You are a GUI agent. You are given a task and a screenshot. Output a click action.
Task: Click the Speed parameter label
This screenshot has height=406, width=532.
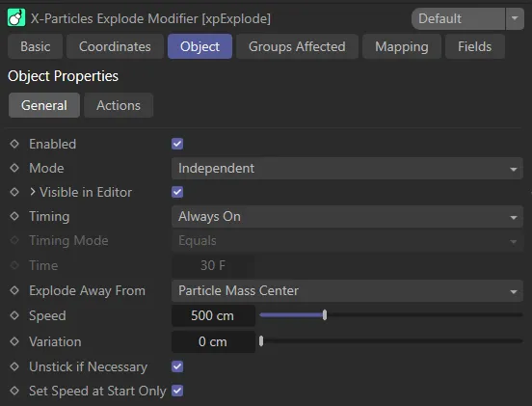(47, 316)
